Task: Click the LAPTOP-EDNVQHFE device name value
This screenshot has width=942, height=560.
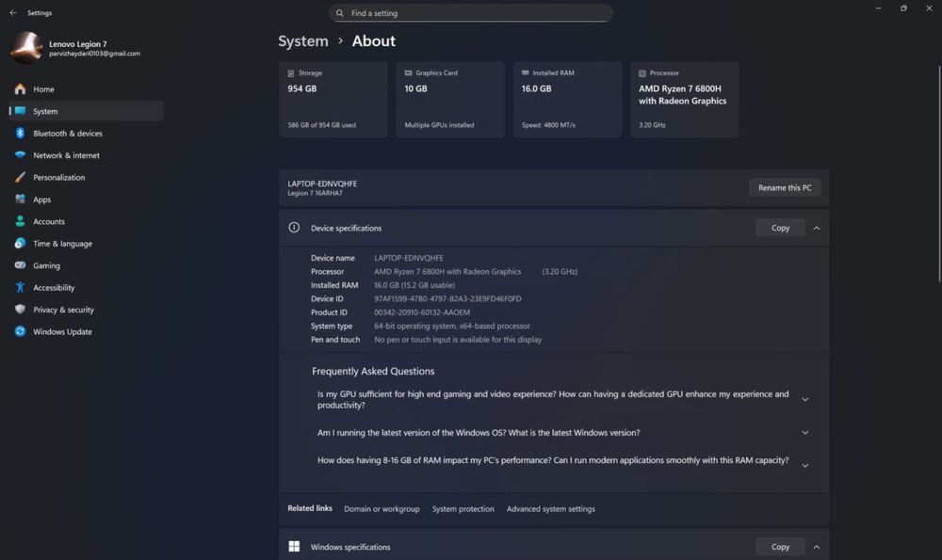Action: click(x=409, y=258)
